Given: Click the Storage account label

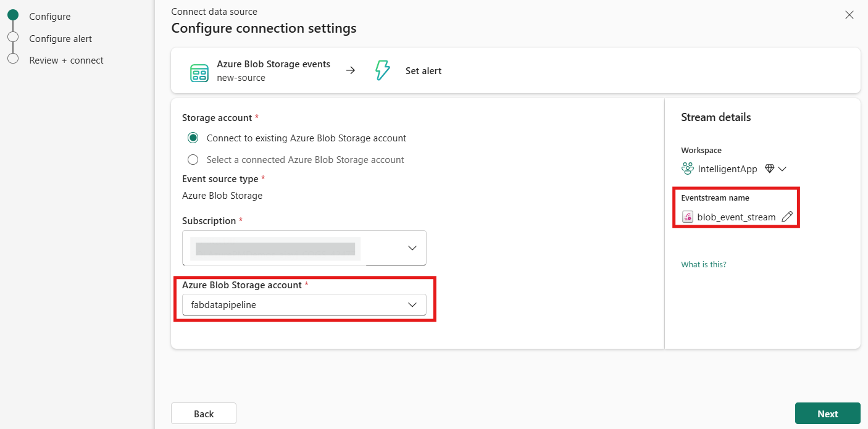Looking at the screenshot, I should [x=217, y=118].
